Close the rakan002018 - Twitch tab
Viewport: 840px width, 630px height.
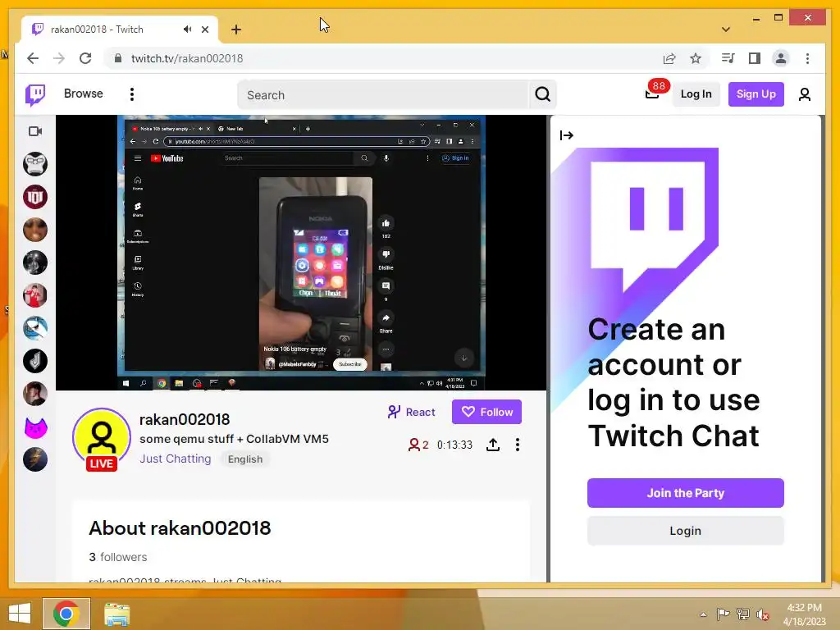pos(205,30)
